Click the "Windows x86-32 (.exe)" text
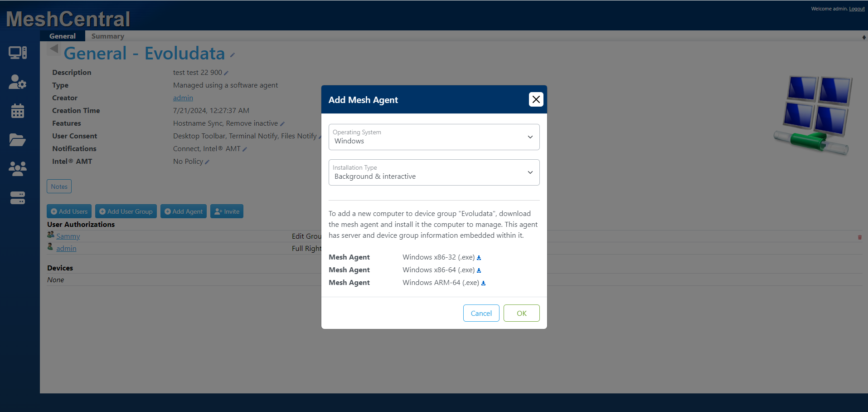Viewport: 868px width, 412px height. coord(439,257)
